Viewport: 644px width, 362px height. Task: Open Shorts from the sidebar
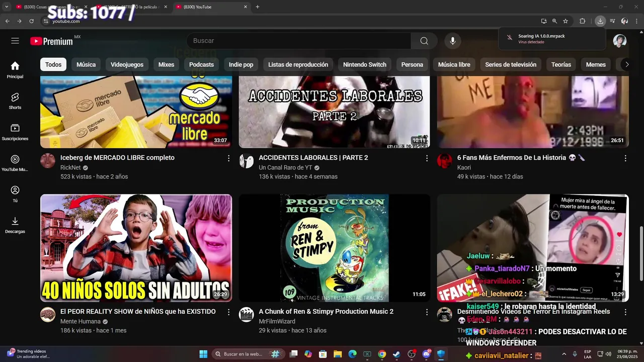(15, 101)
